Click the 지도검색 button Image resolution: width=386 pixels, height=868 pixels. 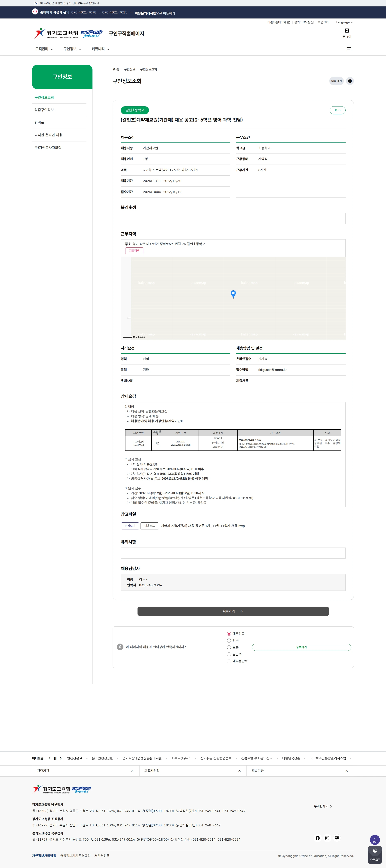coord(134,251)
